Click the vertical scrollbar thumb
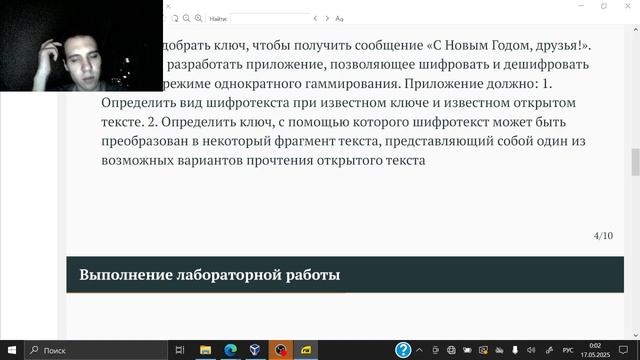The image size is (640, 360). [636, 162]
